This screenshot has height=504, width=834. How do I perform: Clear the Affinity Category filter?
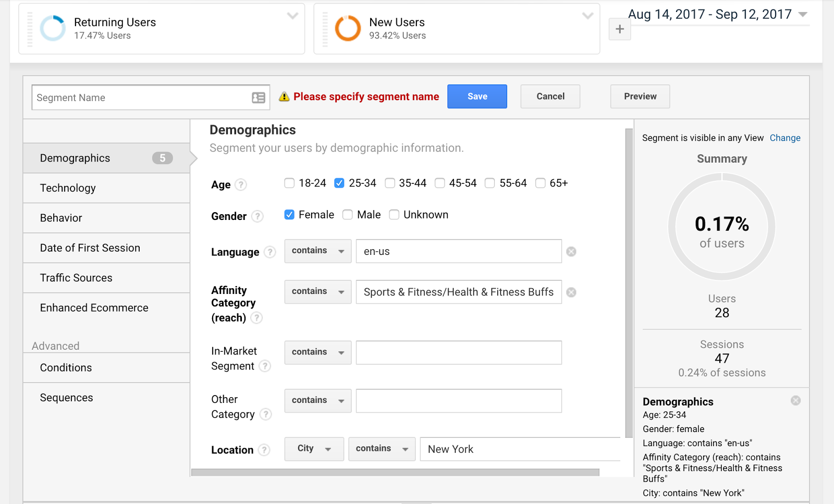[x=571, y=292]
